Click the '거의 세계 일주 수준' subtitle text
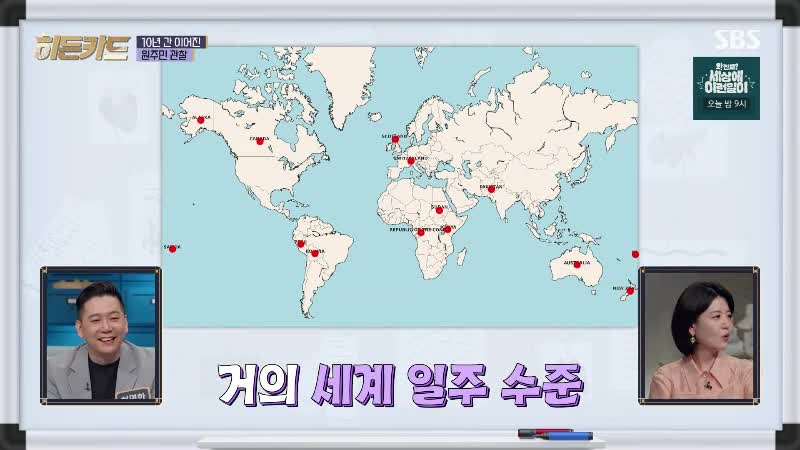Image resolution: width=800 pixels, height=450 pixels. 401,385
